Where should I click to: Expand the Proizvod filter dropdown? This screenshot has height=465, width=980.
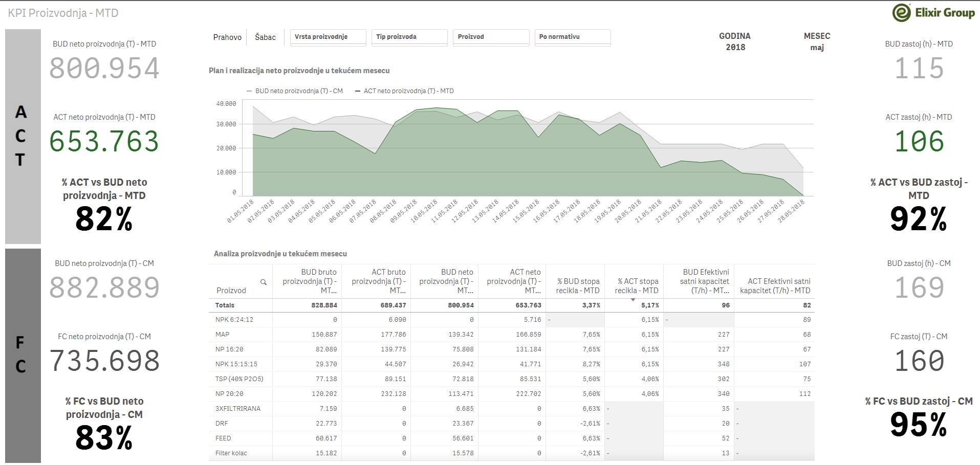(491, 37)
